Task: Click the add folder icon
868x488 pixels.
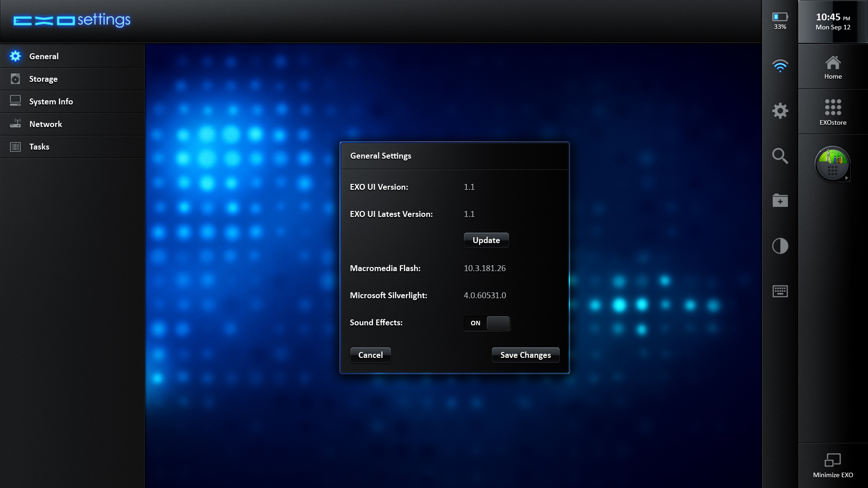Action: pos(780,201)
